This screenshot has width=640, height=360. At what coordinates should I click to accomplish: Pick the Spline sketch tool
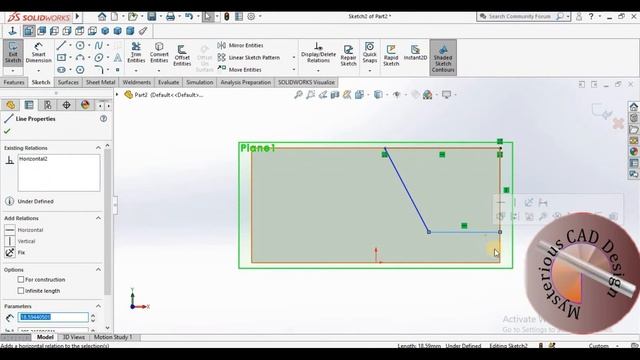click(x=99, y=45)
